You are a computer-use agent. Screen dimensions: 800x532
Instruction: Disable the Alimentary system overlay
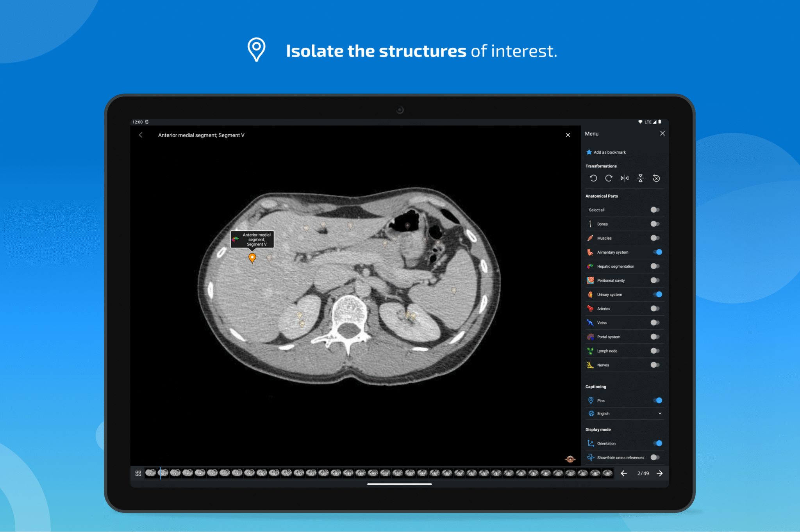coord(657,252)
